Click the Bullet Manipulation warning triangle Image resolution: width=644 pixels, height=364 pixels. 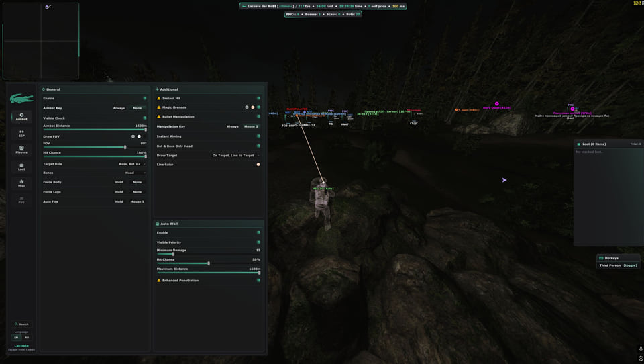tap(159, 116)
